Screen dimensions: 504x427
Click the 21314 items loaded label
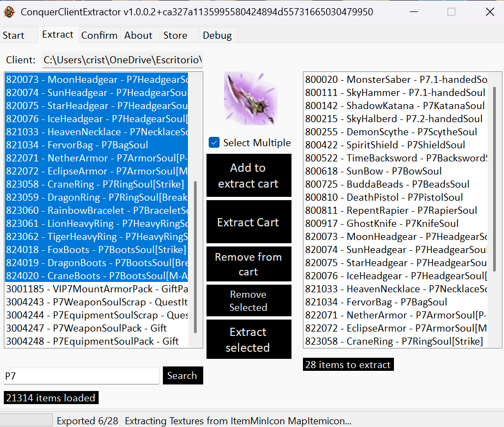pos(51,398)
